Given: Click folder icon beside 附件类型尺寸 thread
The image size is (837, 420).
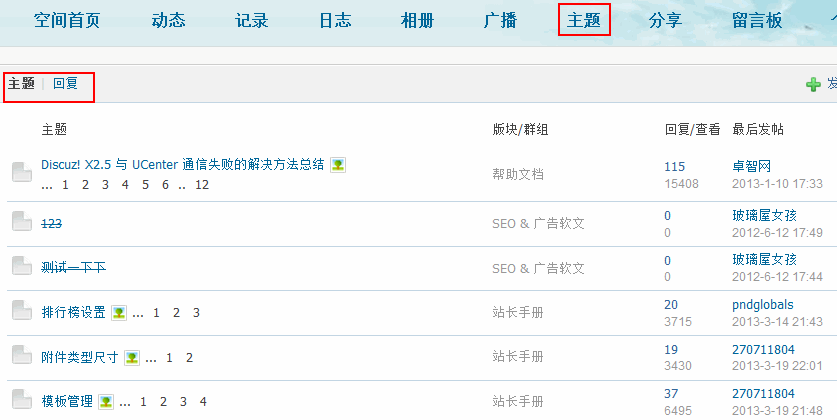Looking at the screenshot, I should tap(21, 356).
